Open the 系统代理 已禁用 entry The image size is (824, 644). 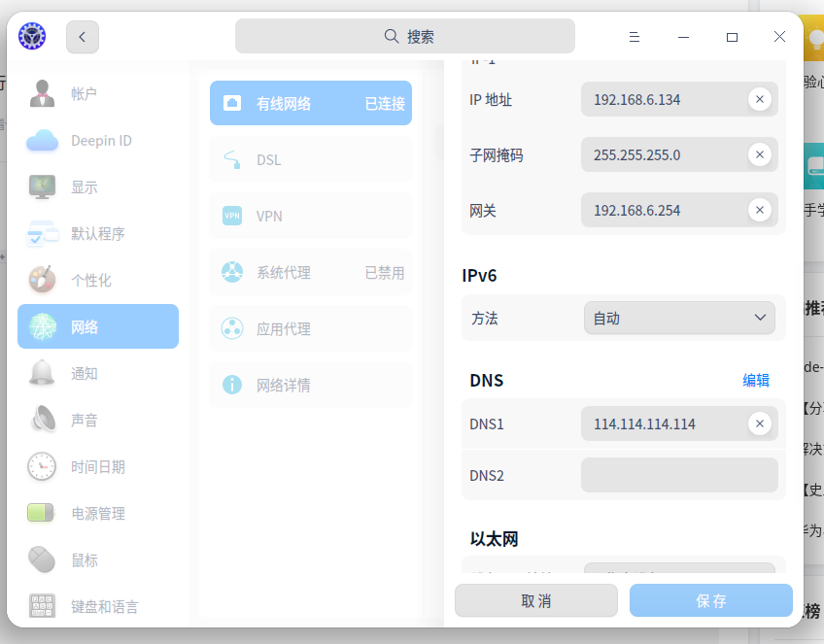tap(311, 272)
